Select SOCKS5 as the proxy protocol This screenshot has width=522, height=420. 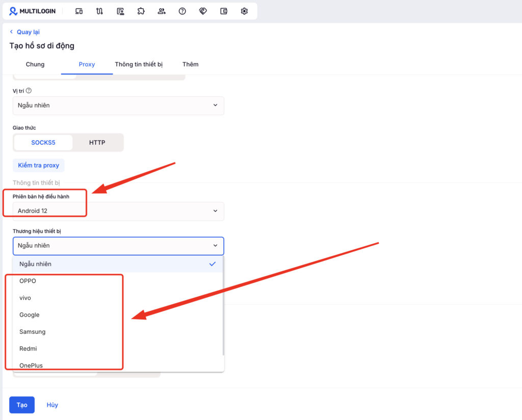pos(43,142)
